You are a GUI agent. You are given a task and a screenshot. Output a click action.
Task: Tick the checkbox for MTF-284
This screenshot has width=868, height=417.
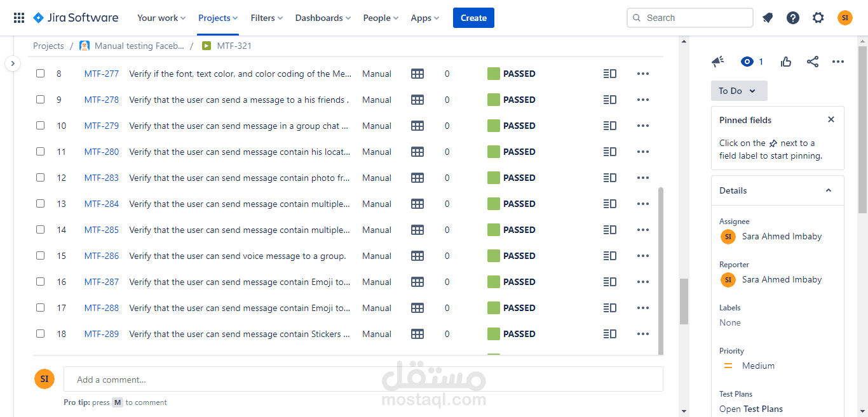(40, 204)
